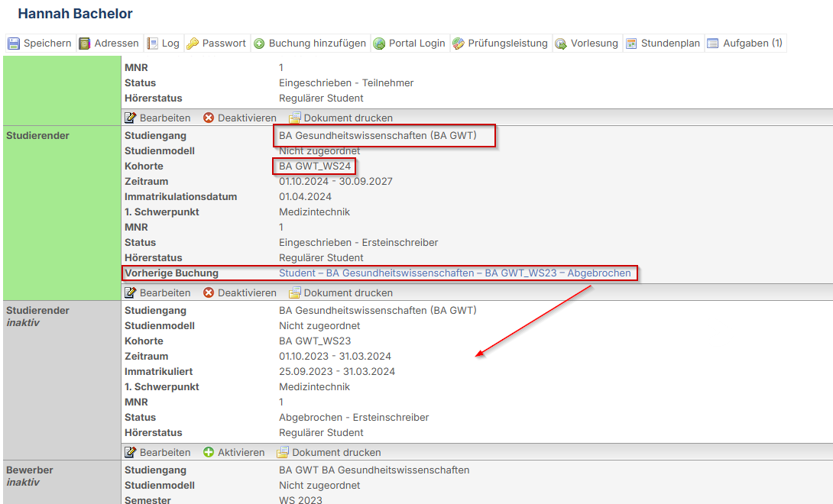
Task: Click Deaktivieren in the topmost booking section
Action: [239, 118]
